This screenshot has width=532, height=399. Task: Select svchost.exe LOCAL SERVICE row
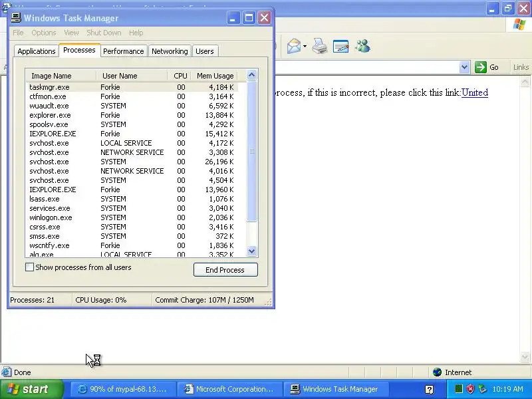click(132, 143)
